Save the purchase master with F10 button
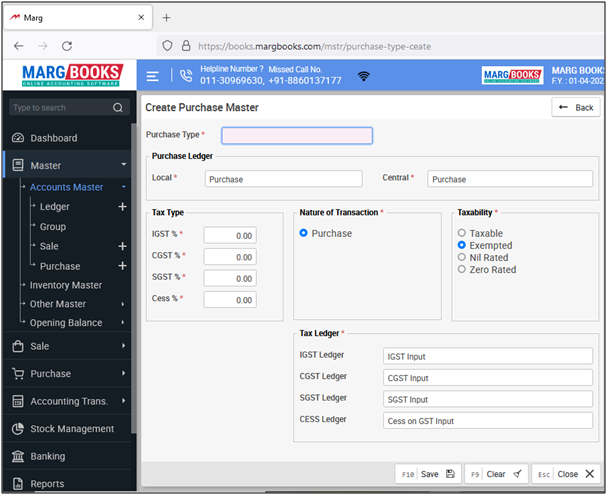The height and width of the screenshot is (495, 608). pyautogui.click(x=428, y=474)
